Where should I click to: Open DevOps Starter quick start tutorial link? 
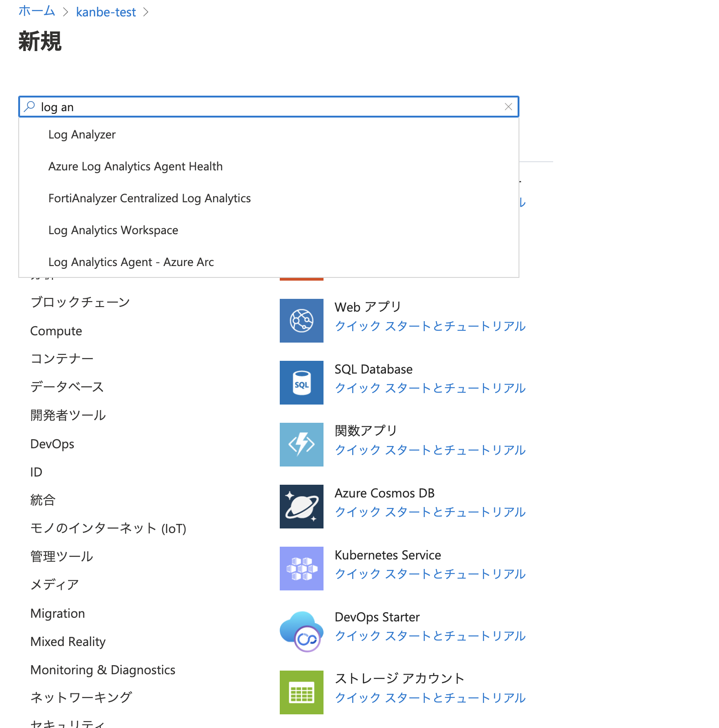click(x=430, y=636)
